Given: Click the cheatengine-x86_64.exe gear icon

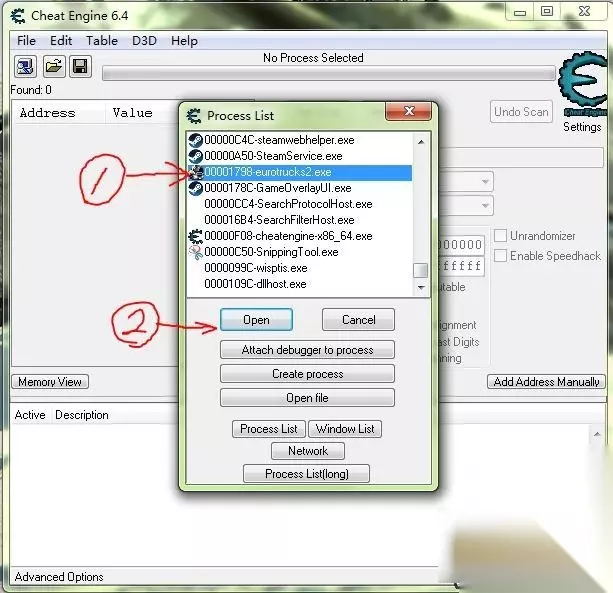Looking at the screenshot, I should pyautogui.click(x=195, y=236).
